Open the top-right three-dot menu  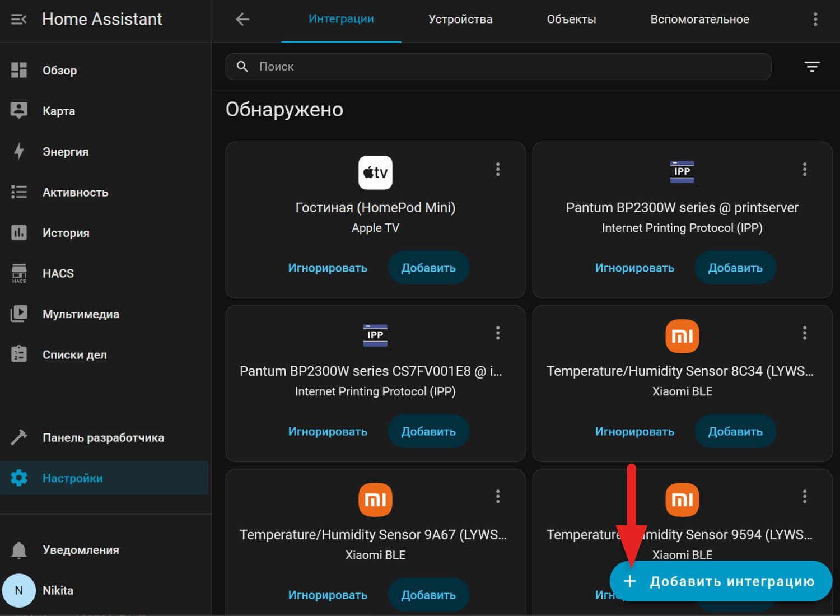816,19
